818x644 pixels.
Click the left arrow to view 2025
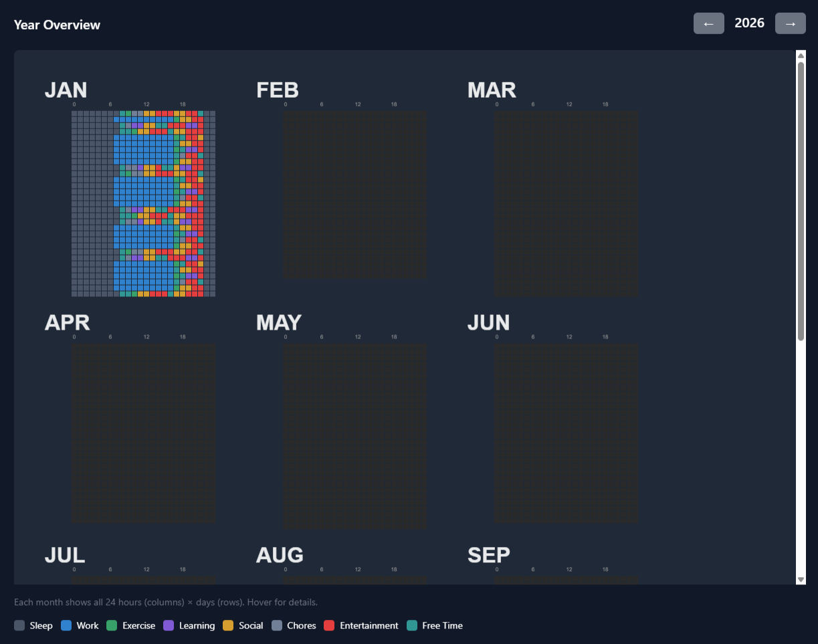click(x=708, y=23)
